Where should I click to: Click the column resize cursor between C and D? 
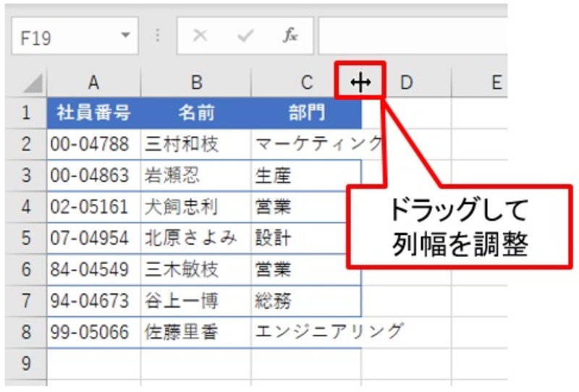360,83
